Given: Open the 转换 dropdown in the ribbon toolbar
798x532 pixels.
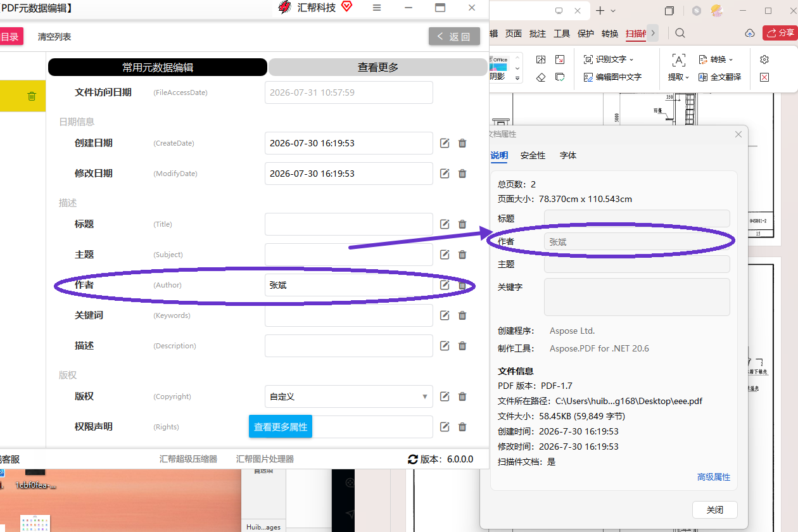Looking at the screenshot, I should click(716, 60).
